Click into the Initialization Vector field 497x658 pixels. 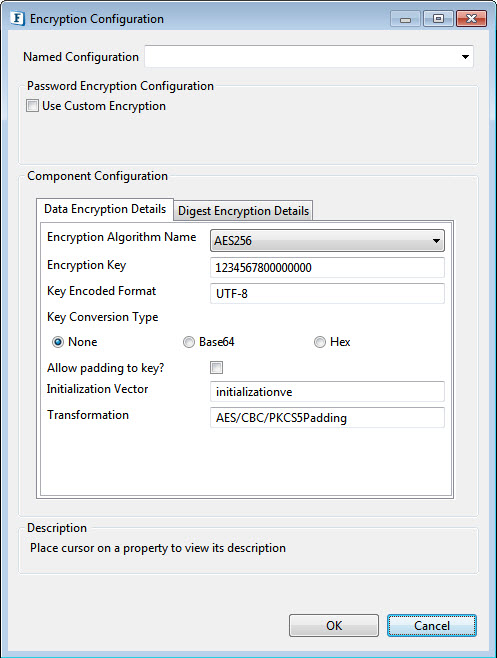point(327,392)
